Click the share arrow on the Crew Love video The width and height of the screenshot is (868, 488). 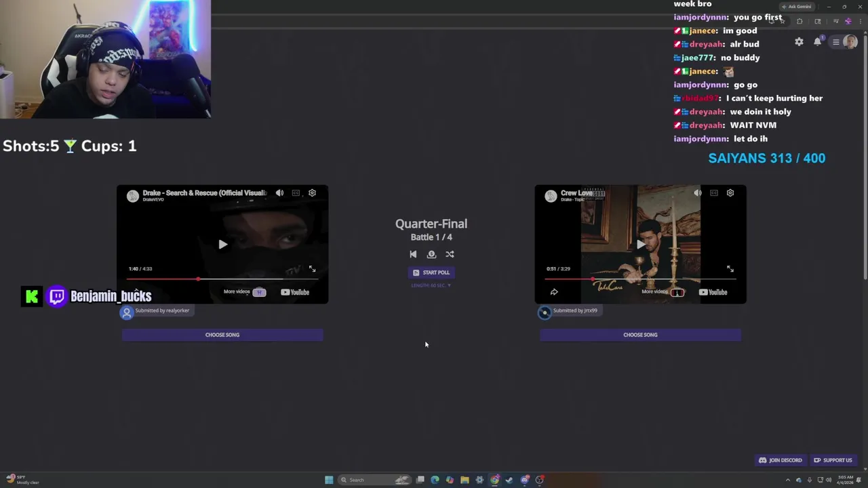click(554, 292)
